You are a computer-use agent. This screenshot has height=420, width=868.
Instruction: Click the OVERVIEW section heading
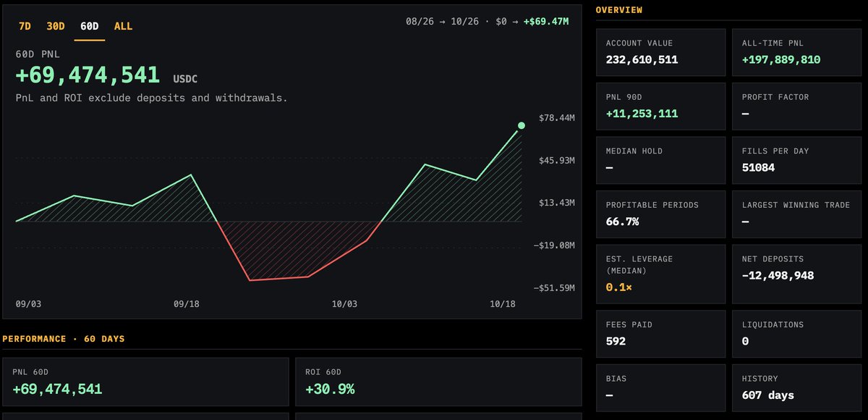click(618, 10)
